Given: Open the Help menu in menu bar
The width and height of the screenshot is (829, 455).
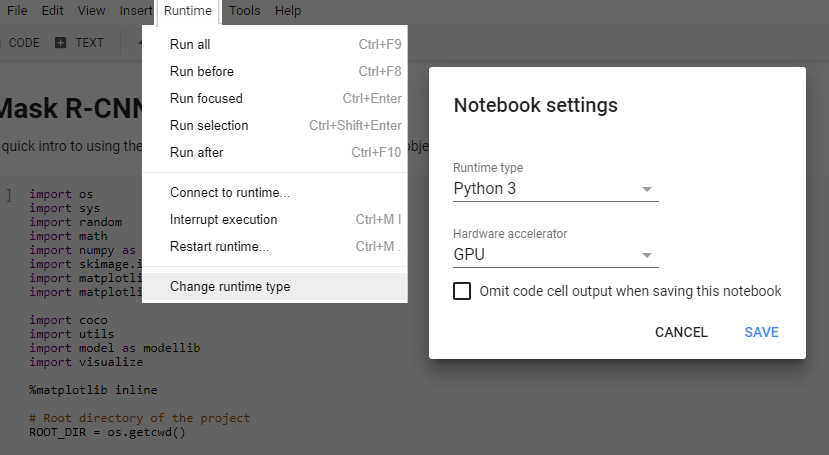Looking at the screenshot, I should click(287, 11).
